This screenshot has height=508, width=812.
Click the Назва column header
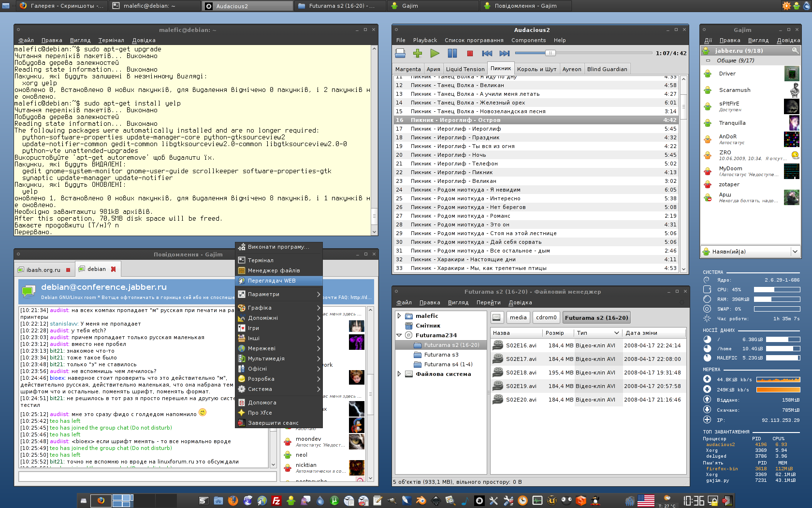pos(516,333)
